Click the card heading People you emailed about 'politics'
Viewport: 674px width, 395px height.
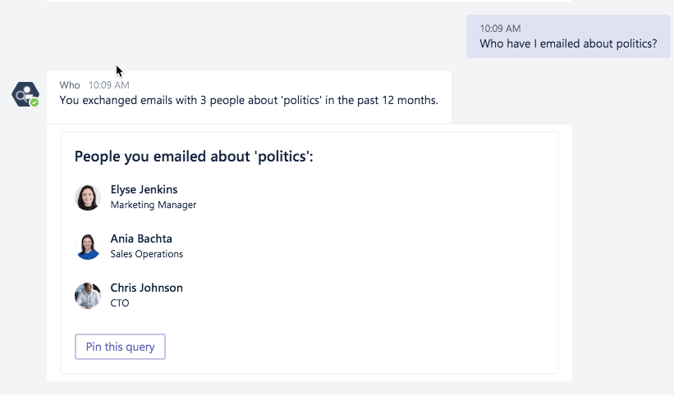[194, 156]
